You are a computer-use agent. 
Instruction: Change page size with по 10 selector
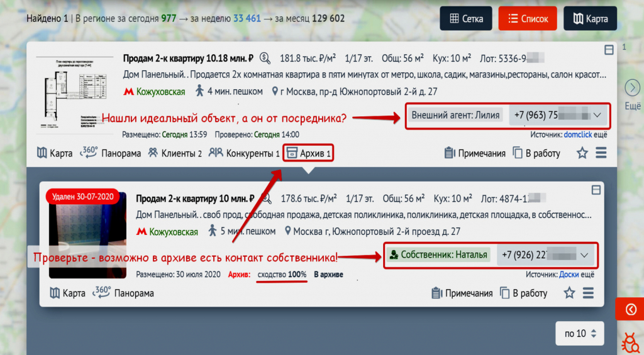click(579, 334)
